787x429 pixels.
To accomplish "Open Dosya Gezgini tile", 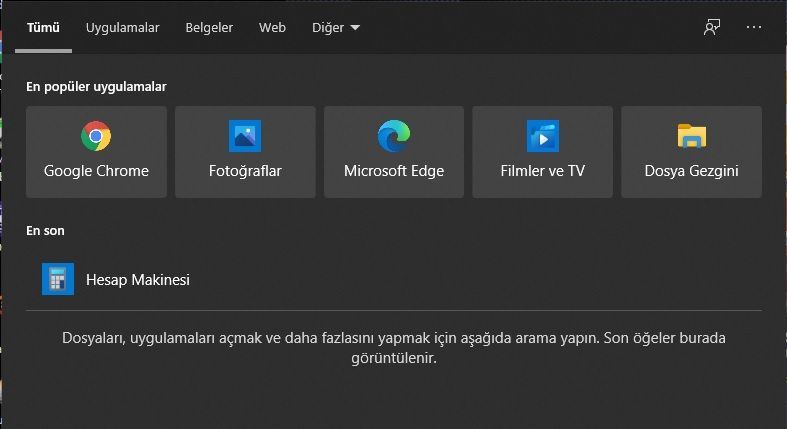I will pos(692,152).
